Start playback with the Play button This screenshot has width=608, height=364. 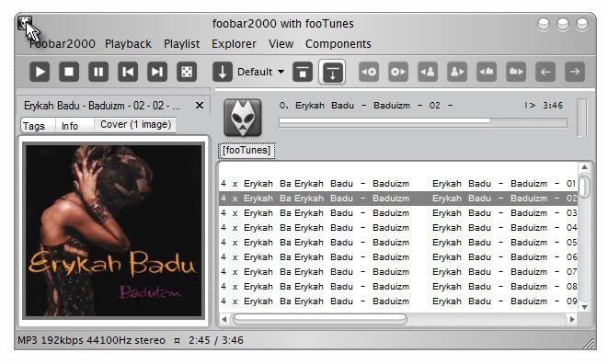click(40, 72)
